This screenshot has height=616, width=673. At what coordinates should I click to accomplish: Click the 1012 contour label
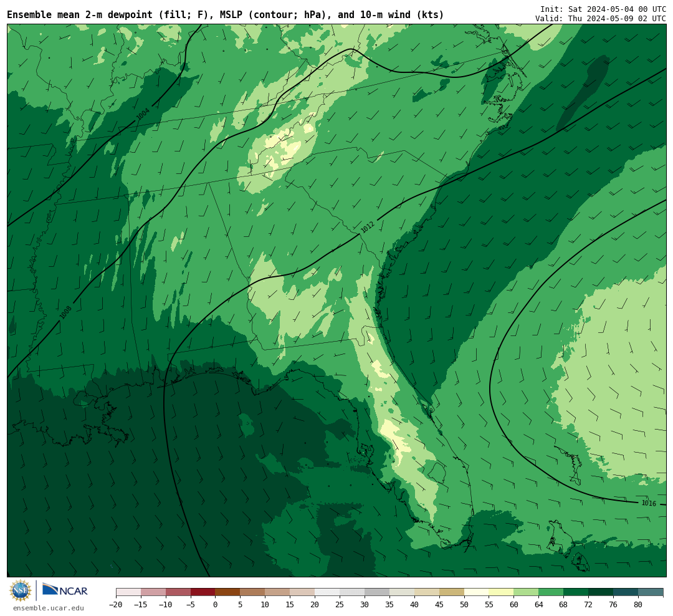pos(368,227)
